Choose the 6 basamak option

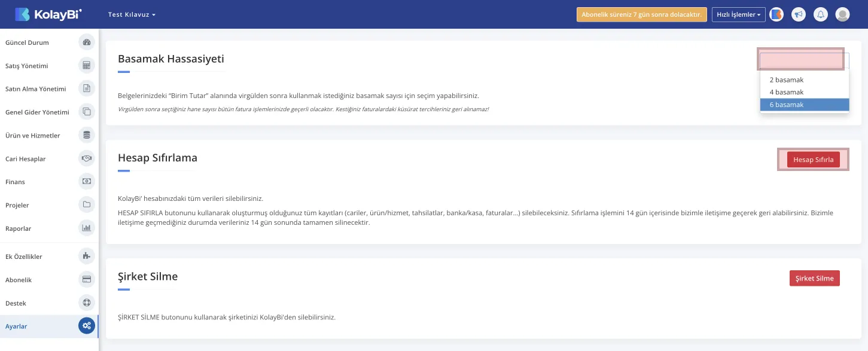[x=805, y=105]
